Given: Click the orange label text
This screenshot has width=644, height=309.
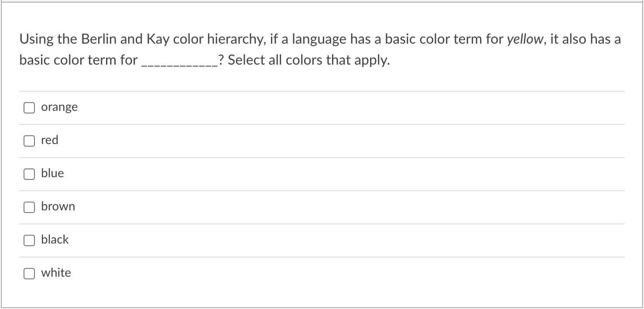Looking at the screenshot, I should tap(59, 106).
